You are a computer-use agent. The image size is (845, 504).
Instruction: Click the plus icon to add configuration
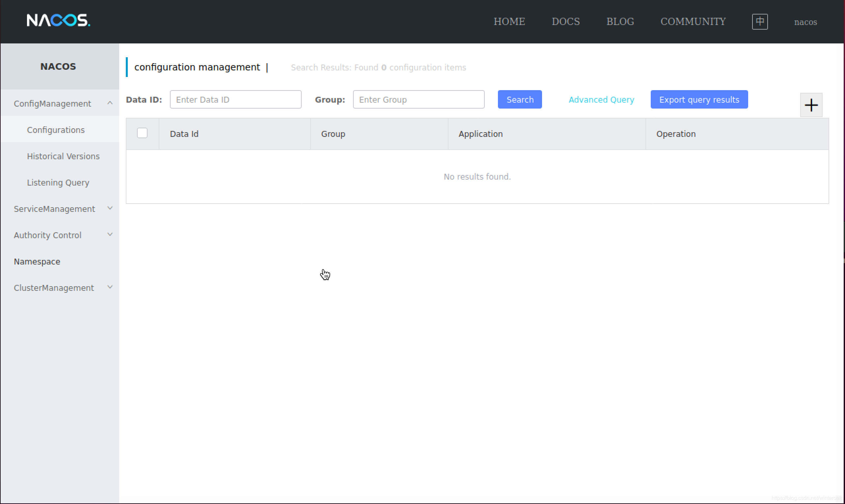pyautogui.click(x=811, y=105)
